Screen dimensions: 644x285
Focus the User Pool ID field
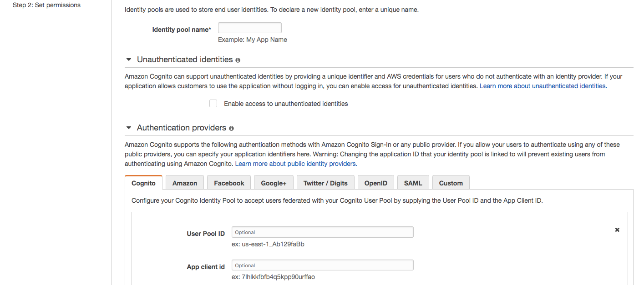(322, 232)
